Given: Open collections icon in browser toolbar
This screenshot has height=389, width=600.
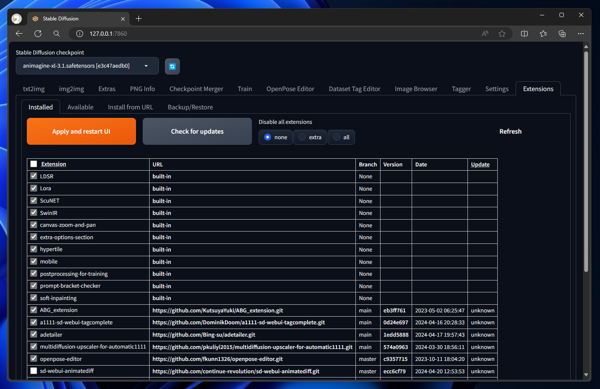Looking at the screenshot, I should 562,34.
